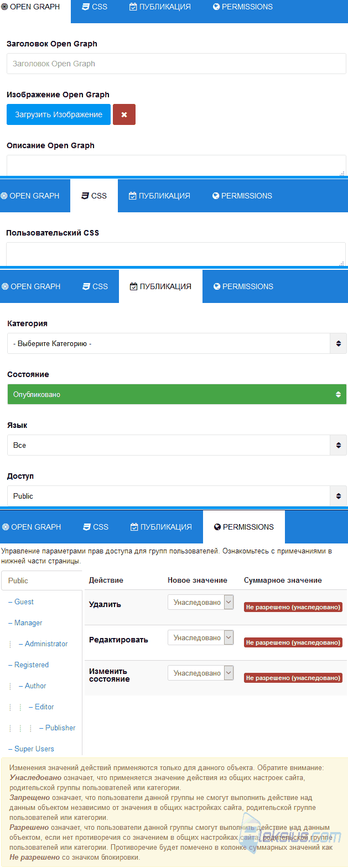
Task: Click CSS3 icon in tab row above Заголовок Open Graph
Action: [86, 7]
